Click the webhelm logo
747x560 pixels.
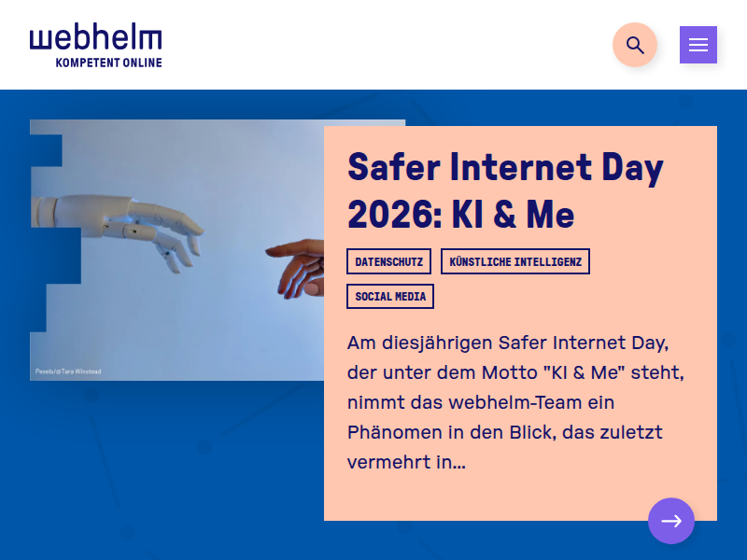point(95,39)
